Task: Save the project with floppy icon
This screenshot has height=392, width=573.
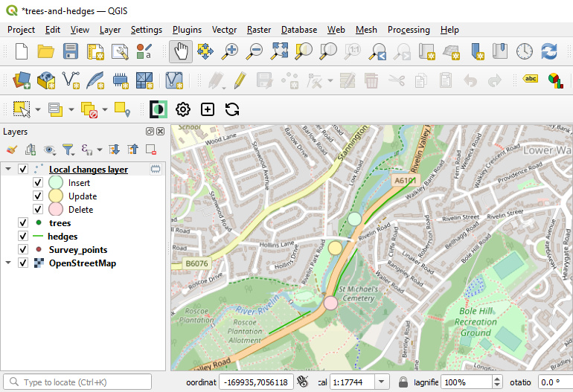Action: point(71,51)
